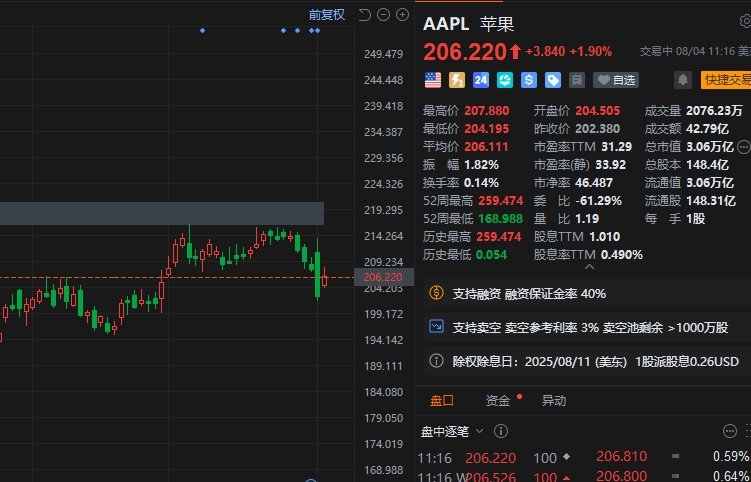The image size is (751, 482).
Task: Click the 249.479 price axis label
Action: [x=384, y=54]
